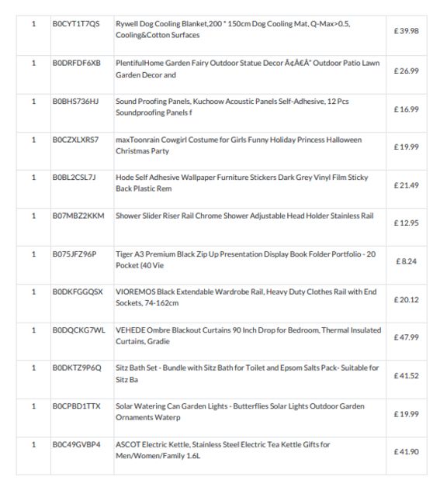Select the Solar Watering Can Garden Lights description
Screen dimensions: 433x504
pos(240,412)
